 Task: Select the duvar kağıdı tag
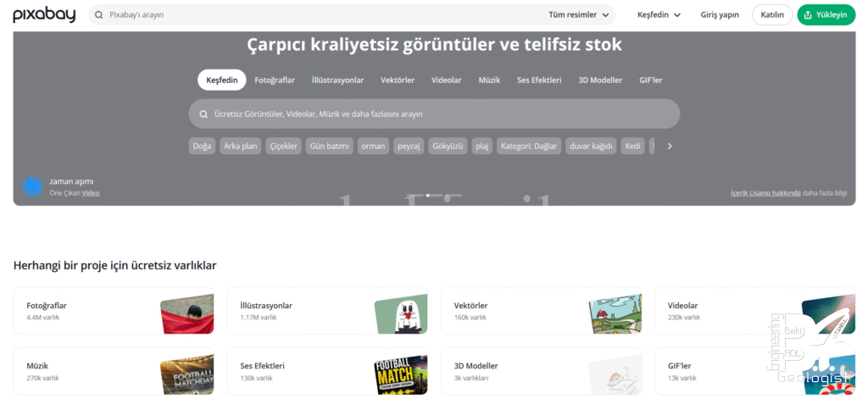[591, 147]
